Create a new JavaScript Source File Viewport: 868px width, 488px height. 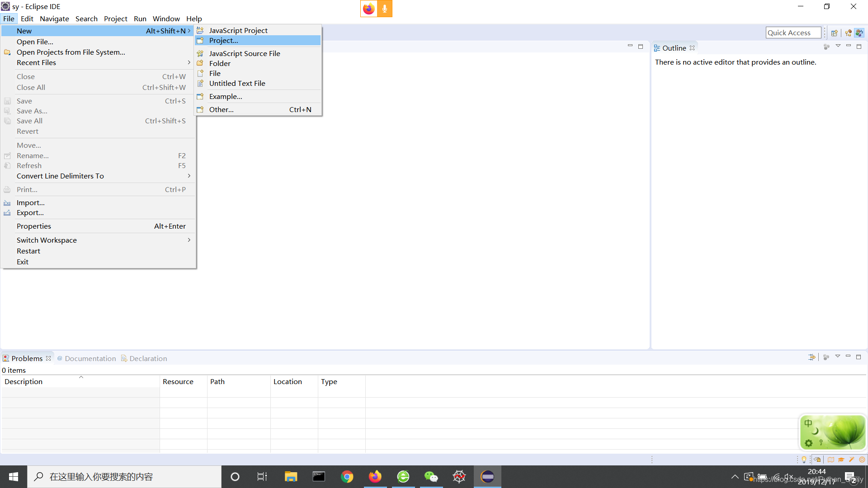[x=258, y=53]
